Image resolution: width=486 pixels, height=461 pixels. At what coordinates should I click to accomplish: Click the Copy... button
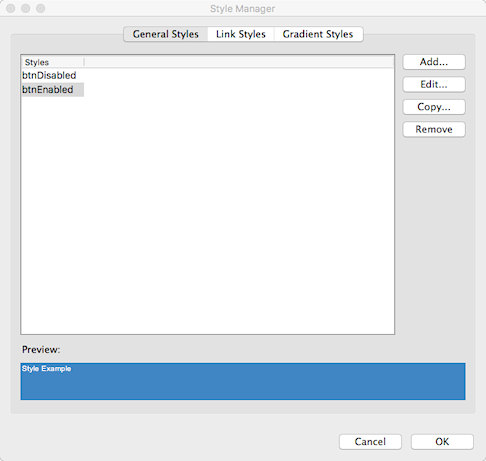pos(434,107)
